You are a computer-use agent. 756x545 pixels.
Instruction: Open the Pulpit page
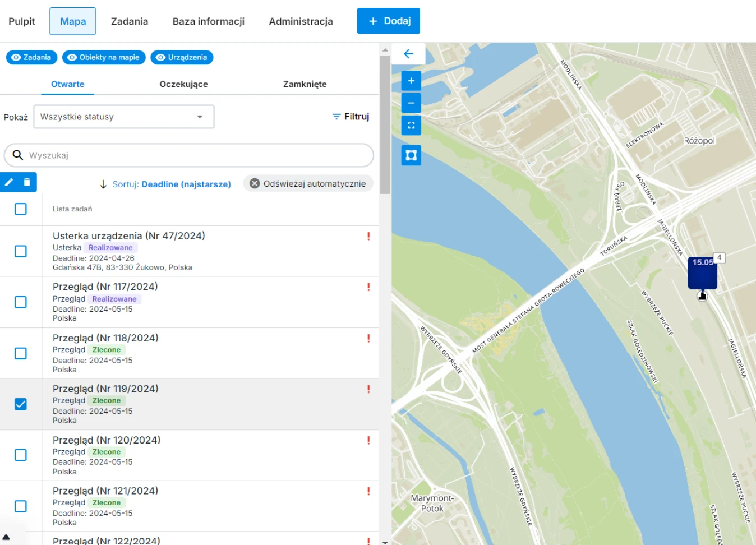click(x=22, y=21)
